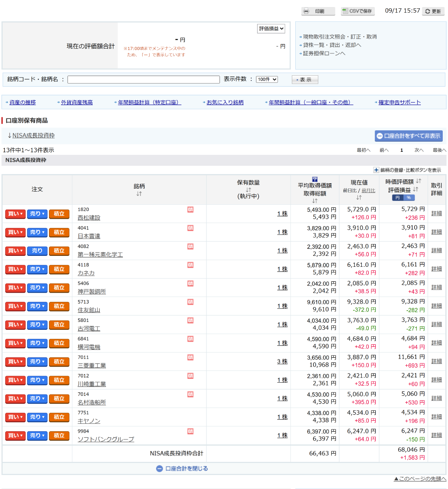The width and height of the screenshot is (448, 489).
Task: Refresh the page with the 更新 button
Action: (433, 11)
